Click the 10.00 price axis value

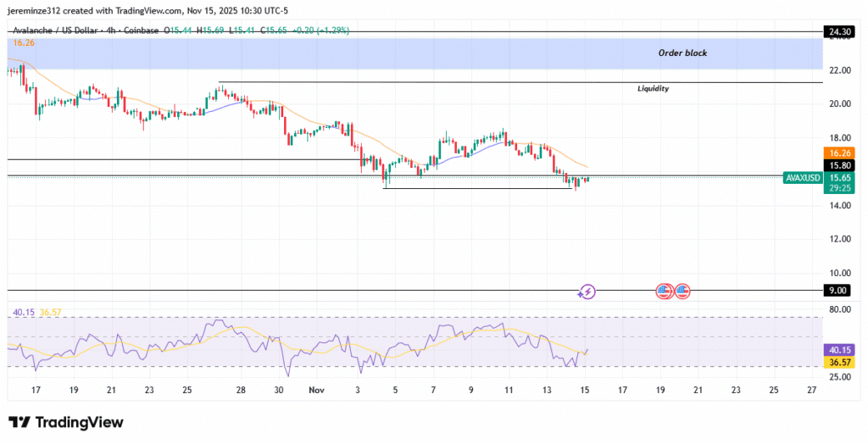tap(840, 273)
